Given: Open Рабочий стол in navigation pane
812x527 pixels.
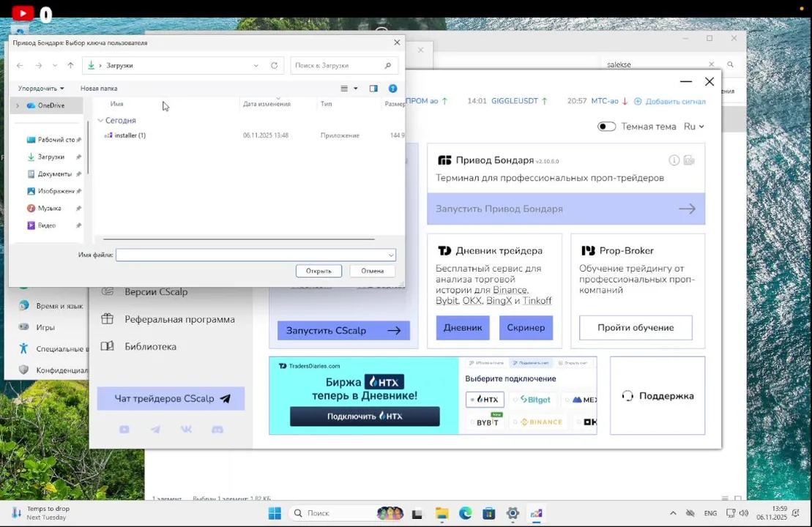Looking at the screenshot, I should point(56,140).
